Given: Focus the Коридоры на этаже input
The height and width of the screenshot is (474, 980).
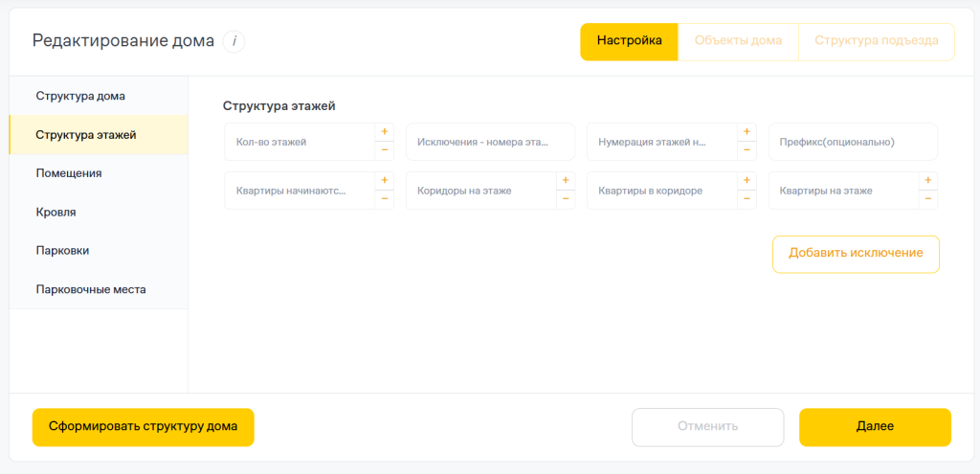Looking at the screenshot, I should [480, 191].
